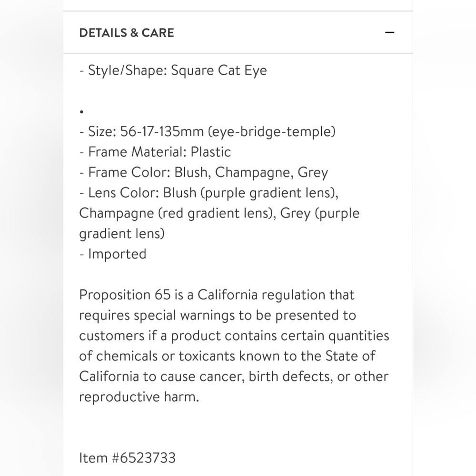Click the words eye-bridge-temple in parentheses
This screenshot has width=476, height=476.
(x=272, y=132)
